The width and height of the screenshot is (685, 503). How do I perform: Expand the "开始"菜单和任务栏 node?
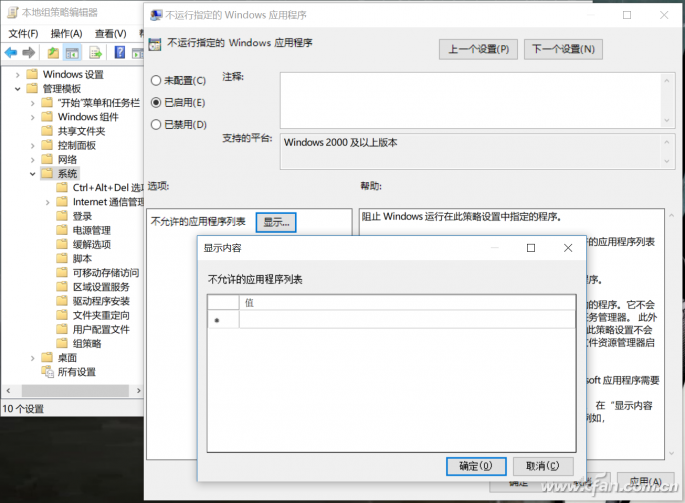[x=32, y=103]
